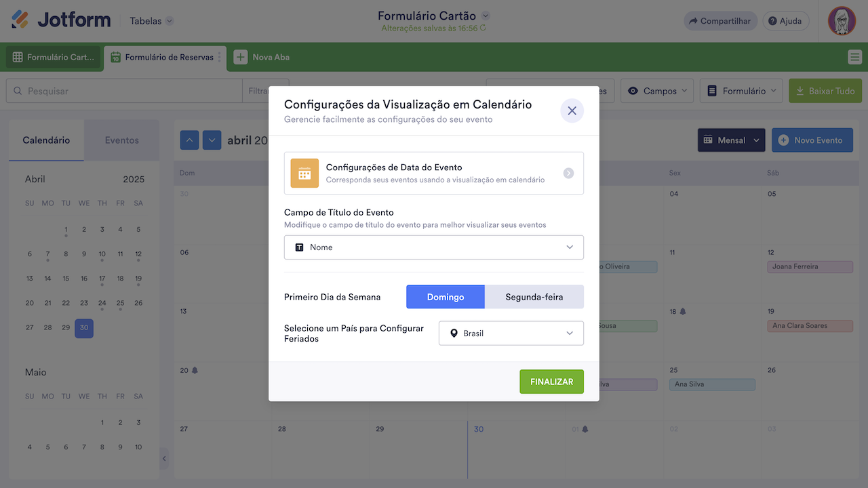Open Configurações de Data do Evento arrow
Viewport: 868px width, 488px height.
tap(568, 174)
